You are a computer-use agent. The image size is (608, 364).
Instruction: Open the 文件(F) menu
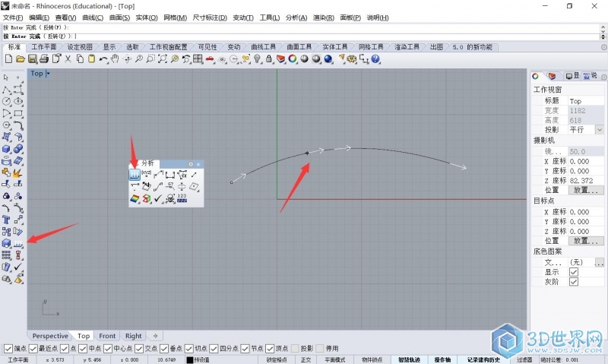(13, 17)
